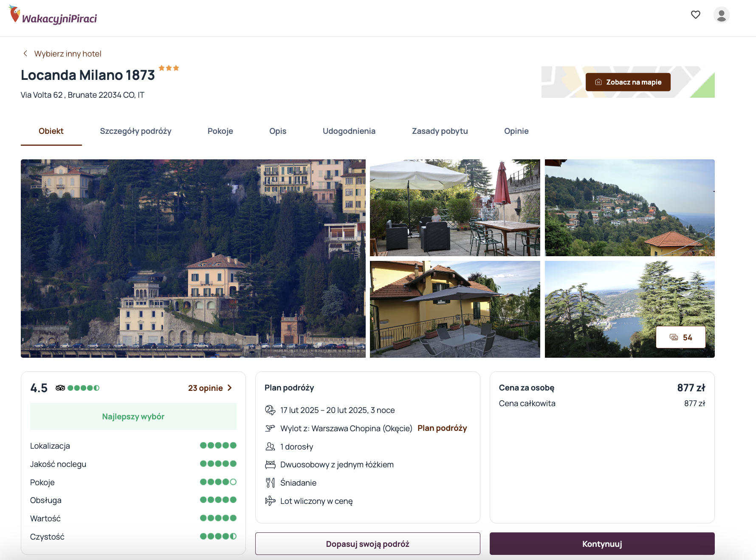Select the Obiekt tab

(51, 131)
